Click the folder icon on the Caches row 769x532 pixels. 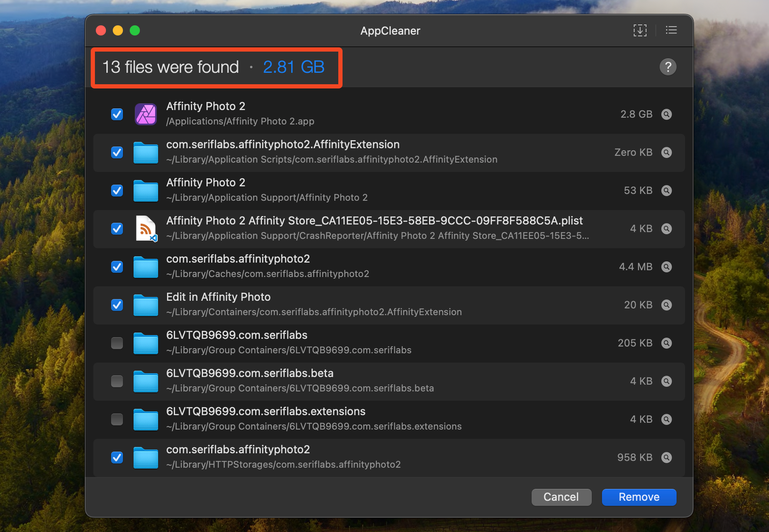tap(145, 266)
